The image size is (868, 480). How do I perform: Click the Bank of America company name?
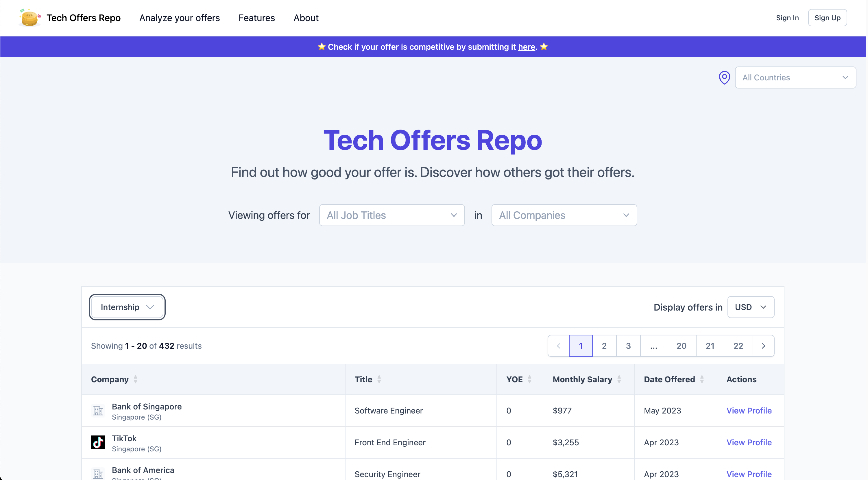(x=143, y=470)
